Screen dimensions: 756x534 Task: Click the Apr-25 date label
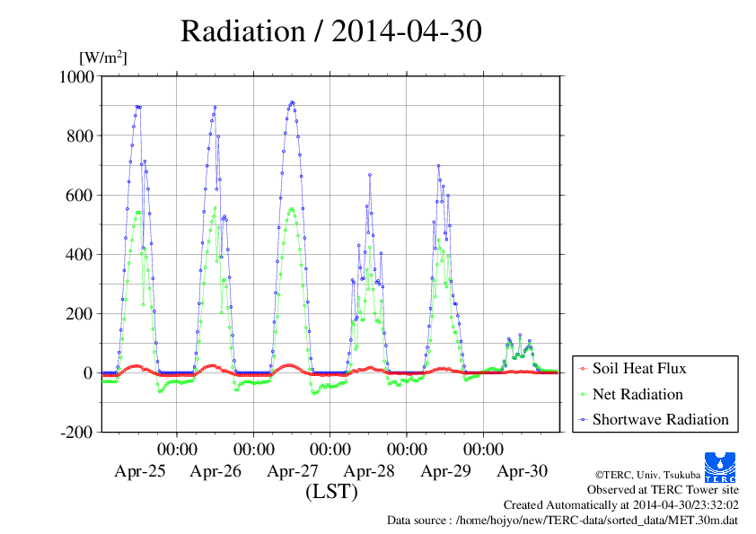[x=140, y=471]
